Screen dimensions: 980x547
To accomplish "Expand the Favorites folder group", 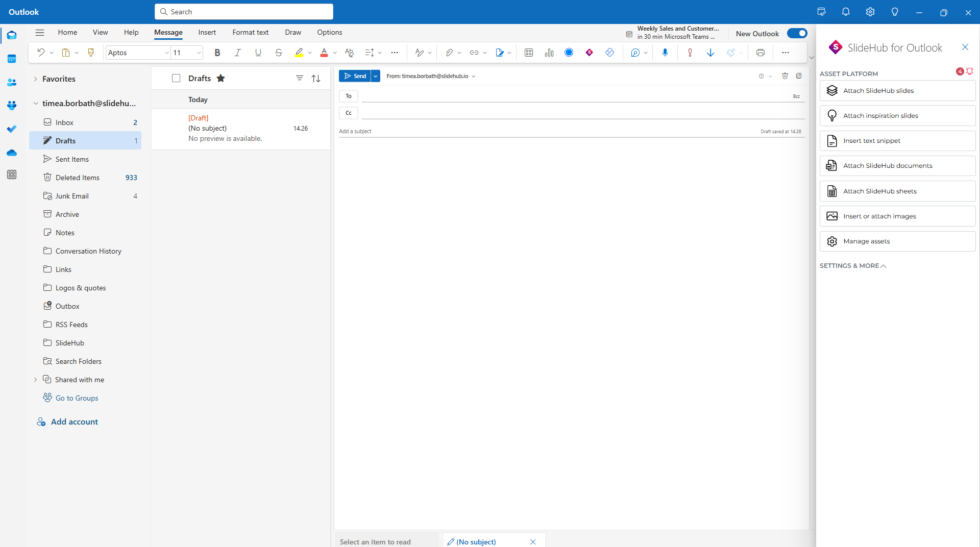I will 36,79.
